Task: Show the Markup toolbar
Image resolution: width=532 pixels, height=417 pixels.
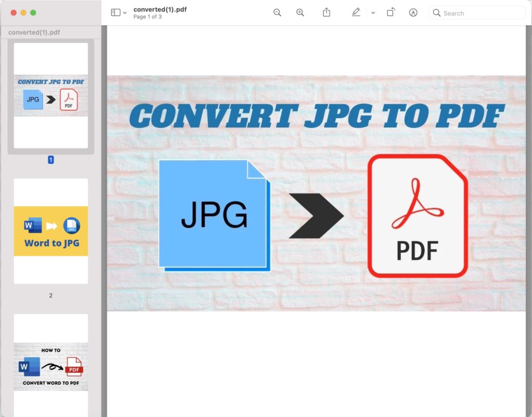Action: 413,13
